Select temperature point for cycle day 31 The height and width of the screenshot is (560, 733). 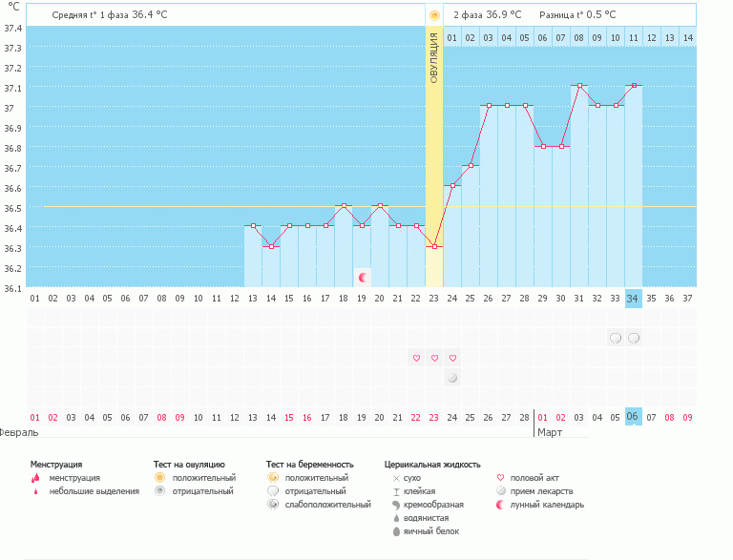(579, 86)
